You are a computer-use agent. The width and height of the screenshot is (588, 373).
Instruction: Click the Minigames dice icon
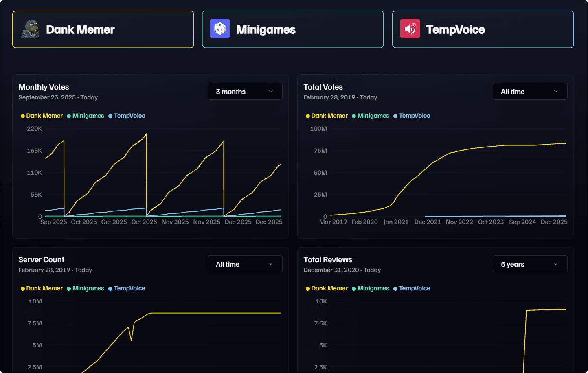click(220, 29)
